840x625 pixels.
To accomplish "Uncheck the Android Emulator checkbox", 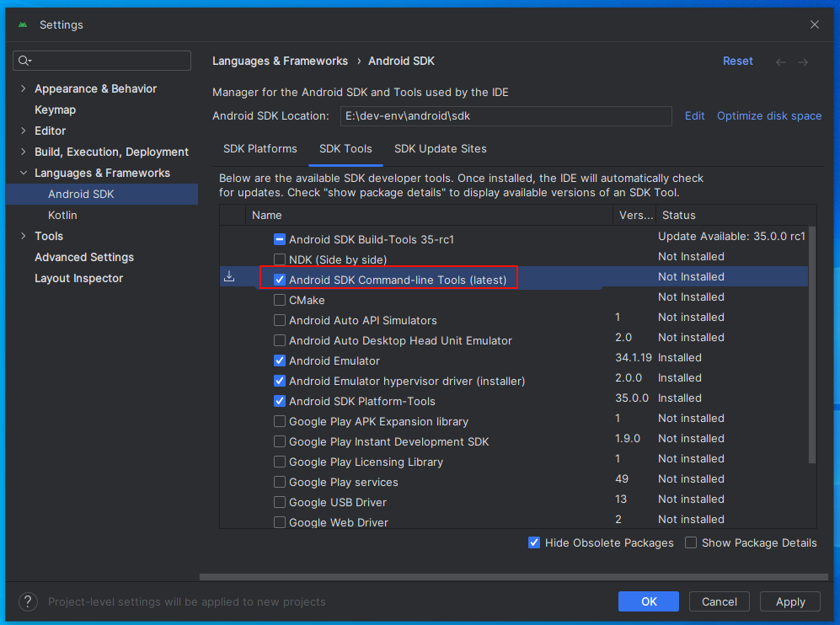I will click(x=280, y=361).
